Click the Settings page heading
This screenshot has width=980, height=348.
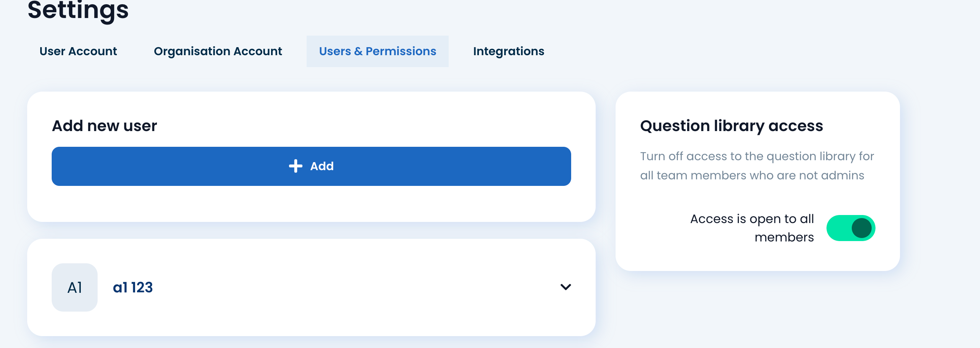[x=78, y=10]
